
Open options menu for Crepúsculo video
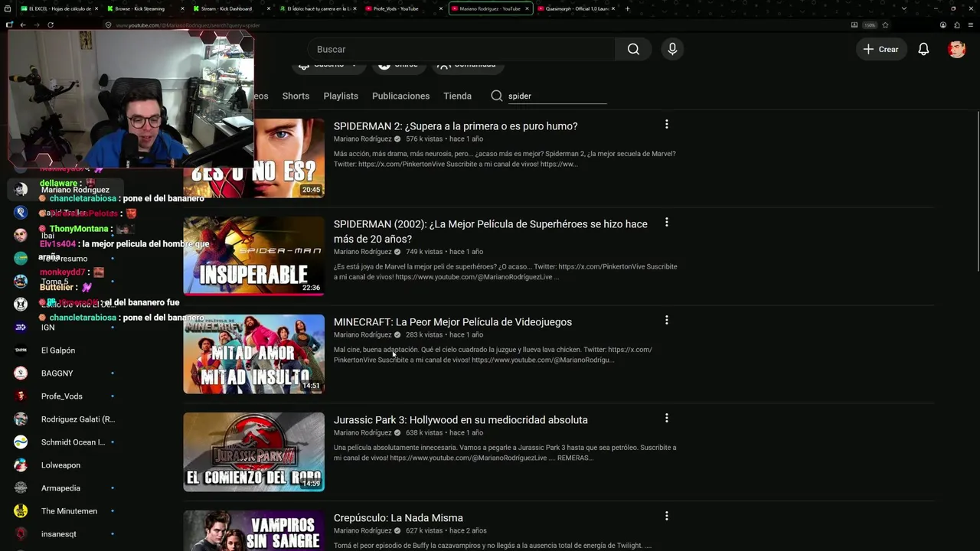(x=666, y=516)
